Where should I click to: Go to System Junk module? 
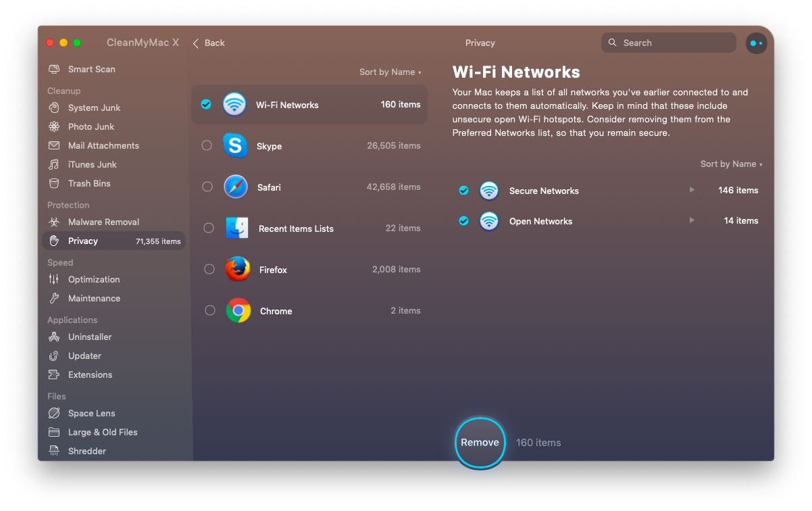click(113, 107)
